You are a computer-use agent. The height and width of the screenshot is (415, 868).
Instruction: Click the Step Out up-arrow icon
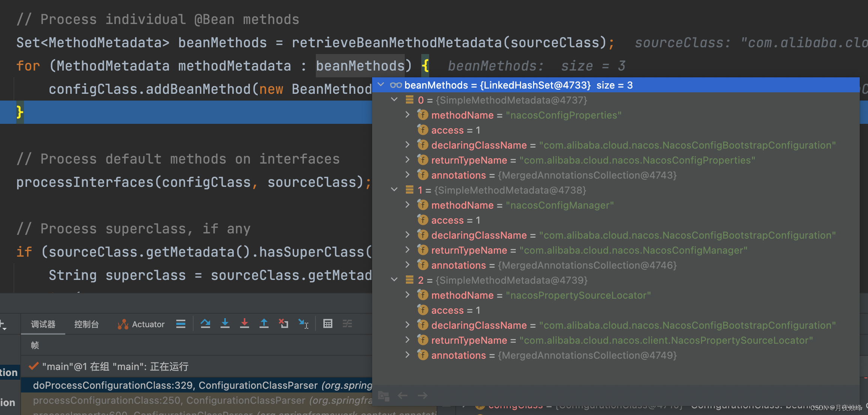click(264, 323)
